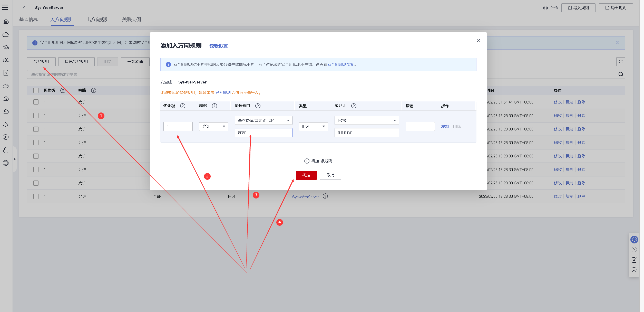Open the 教我设置 link
Image resolution: width=644 pixels, height=312 pixels.
(218, 46)
